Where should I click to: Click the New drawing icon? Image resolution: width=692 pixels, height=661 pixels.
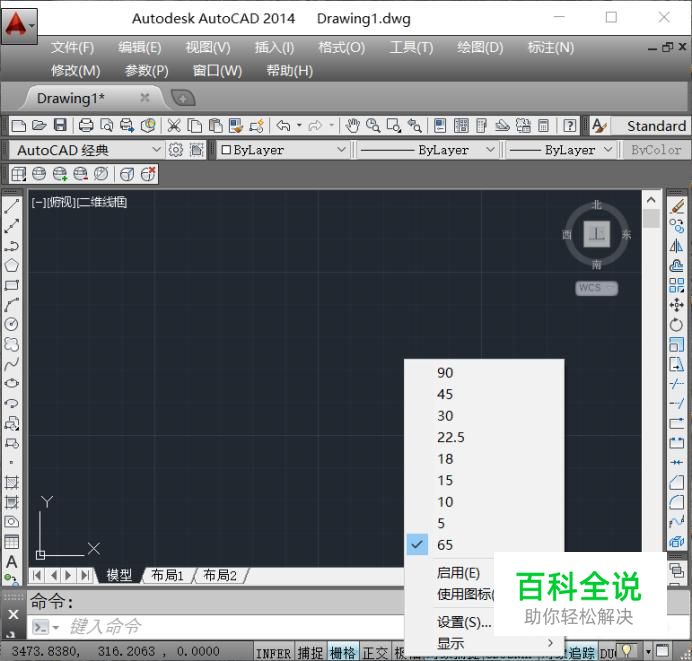[19, 126]
